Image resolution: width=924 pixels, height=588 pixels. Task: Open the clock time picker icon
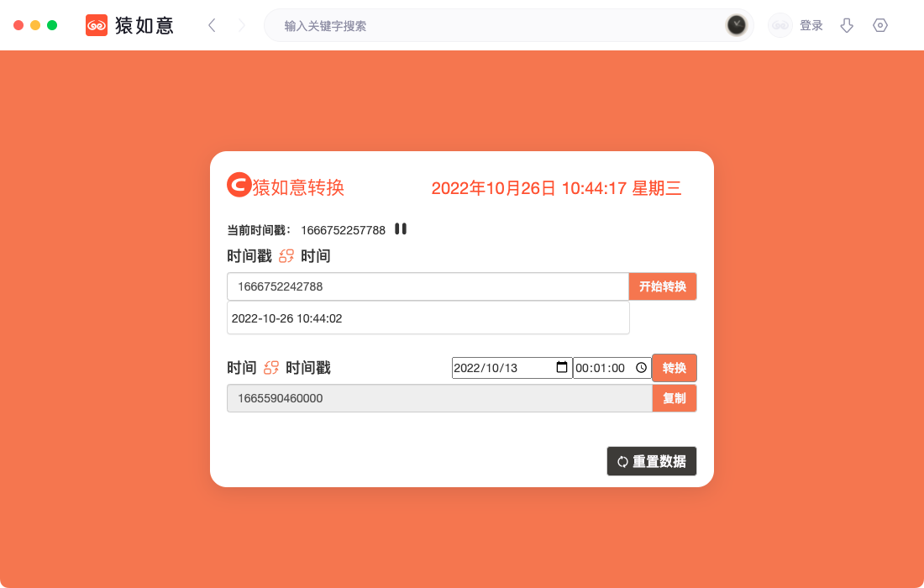641,368
